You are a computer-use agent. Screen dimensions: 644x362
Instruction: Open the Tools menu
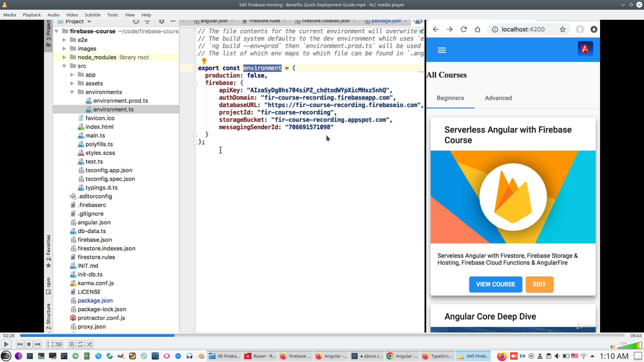(112, 15)
